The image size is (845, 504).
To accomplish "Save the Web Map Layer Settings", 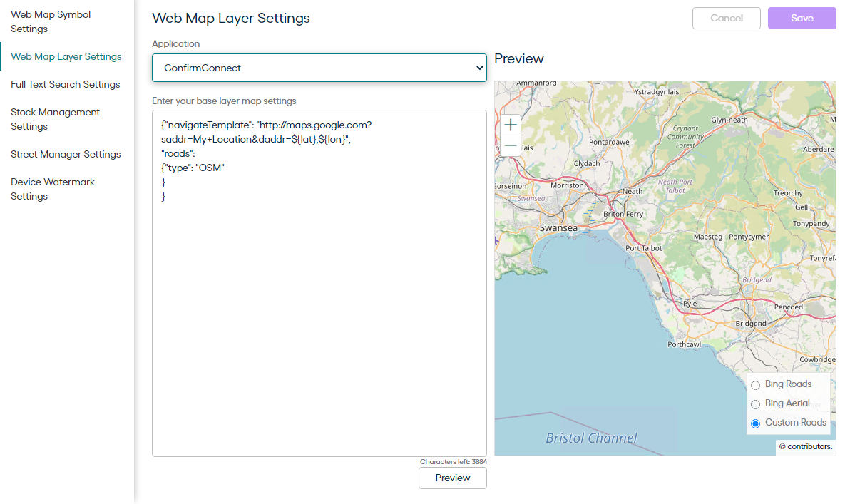I will pyautogui.click(x=802, y=19).
